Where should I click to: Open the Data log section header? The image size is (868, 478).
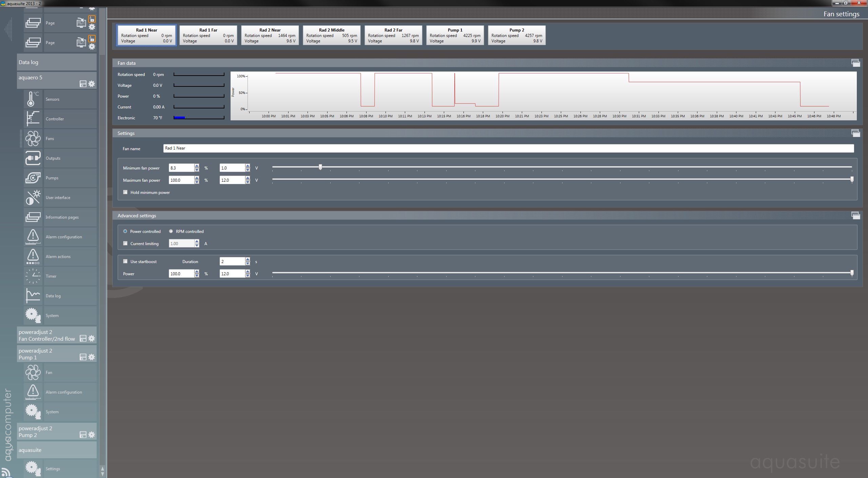(x=57, y=62)
